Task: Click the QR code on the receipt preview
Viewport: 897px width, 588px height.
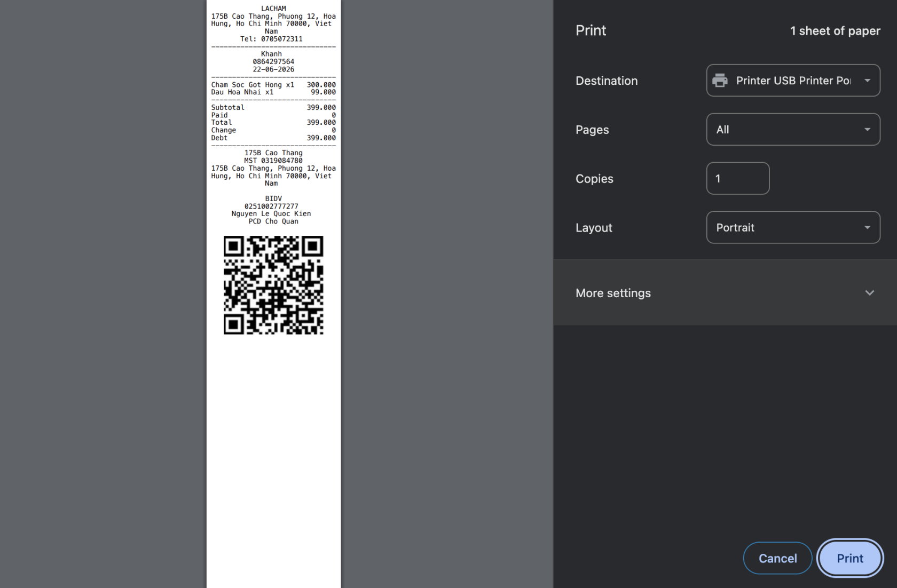Action: coord(273,285)
